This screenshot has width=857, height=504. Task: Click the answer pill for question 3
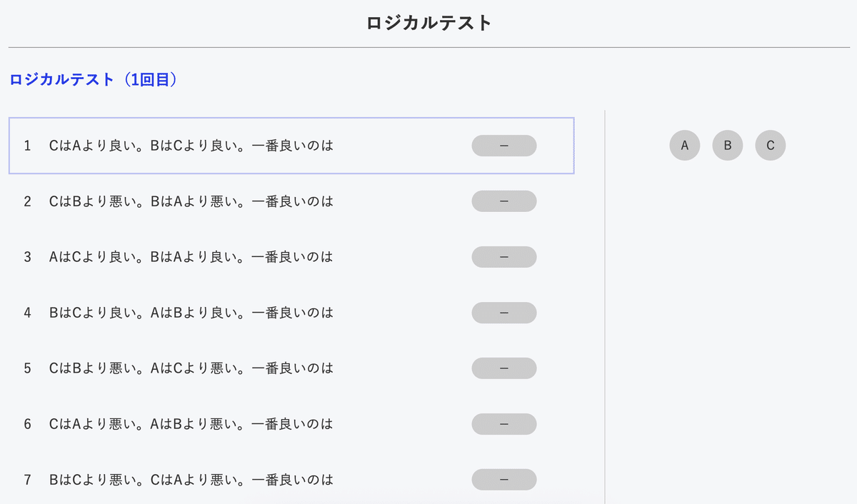pos(504,257)
